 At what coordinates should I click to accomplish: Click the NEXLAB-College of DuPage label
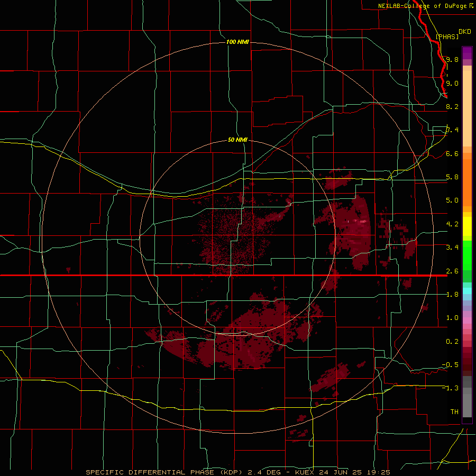(x=422, y=6)
